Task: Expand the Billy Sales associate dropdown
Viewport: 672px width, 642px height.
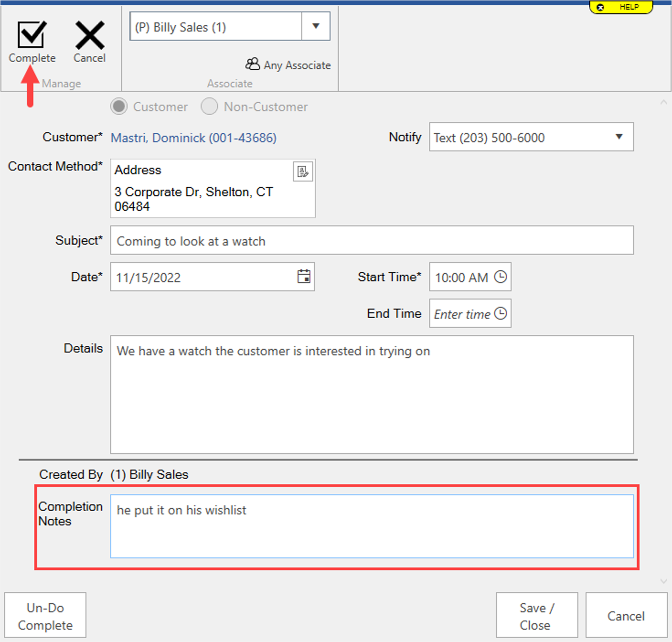Action: pos(315,27)
